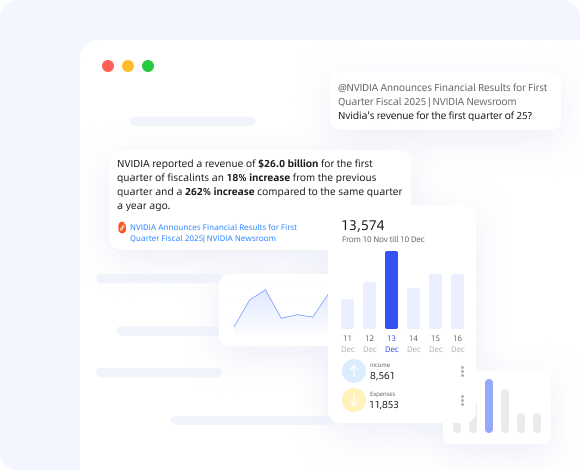This screenshot has width=580, height=470.
Task: Click the red close window dot
Action: [108, 66]
